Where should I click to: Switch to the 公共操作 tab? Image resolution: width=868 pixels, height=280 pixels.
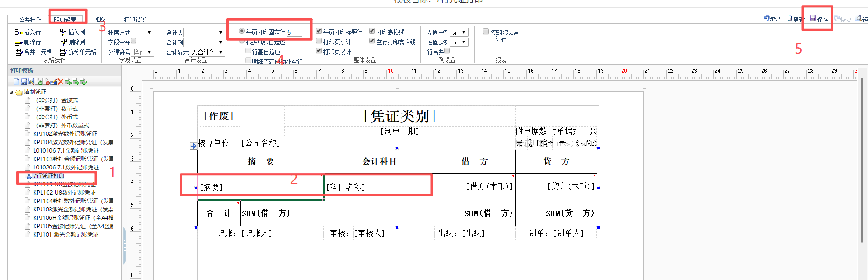(30, 20)
